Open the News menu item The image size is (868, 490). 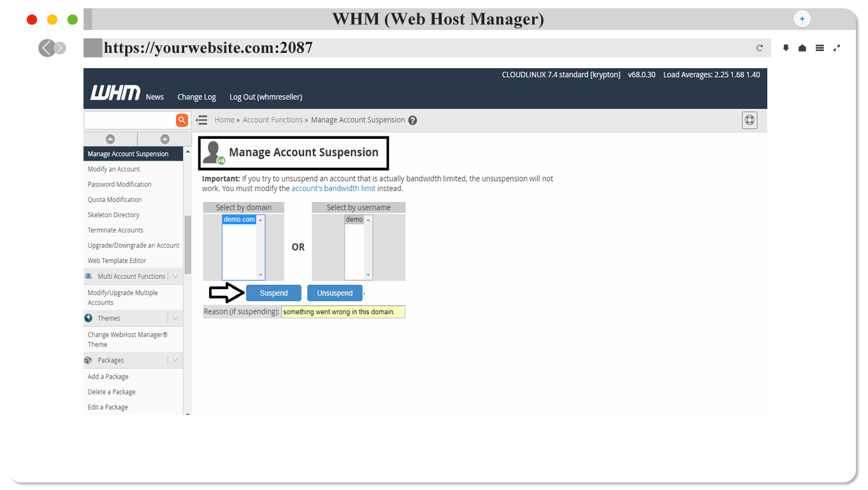pos(155,97)
